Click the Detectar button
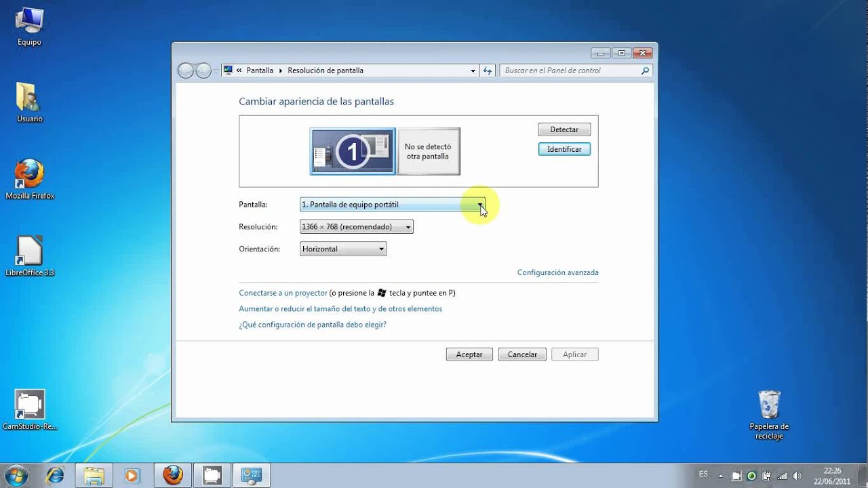The image size is (868, 488). pos(564,129)
